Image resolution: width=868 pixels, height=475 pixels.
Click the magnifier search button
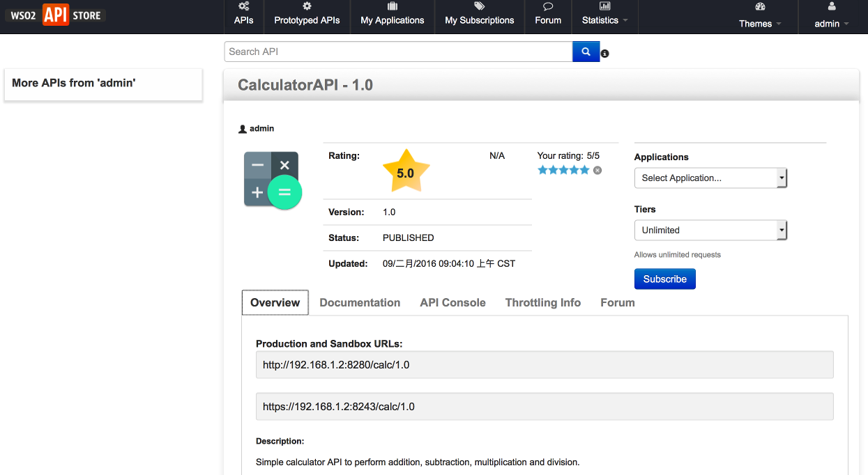point(586,52)
